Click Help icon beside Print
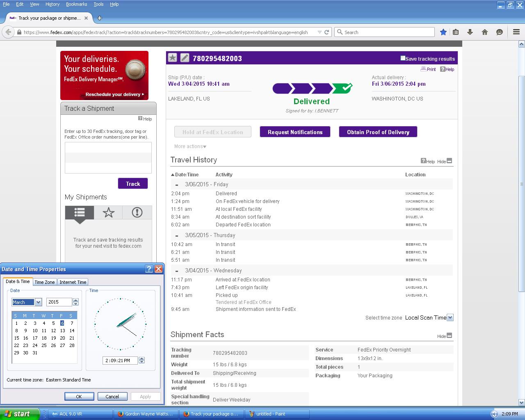Screen dimensions: 525x420 tap(447, 69)
